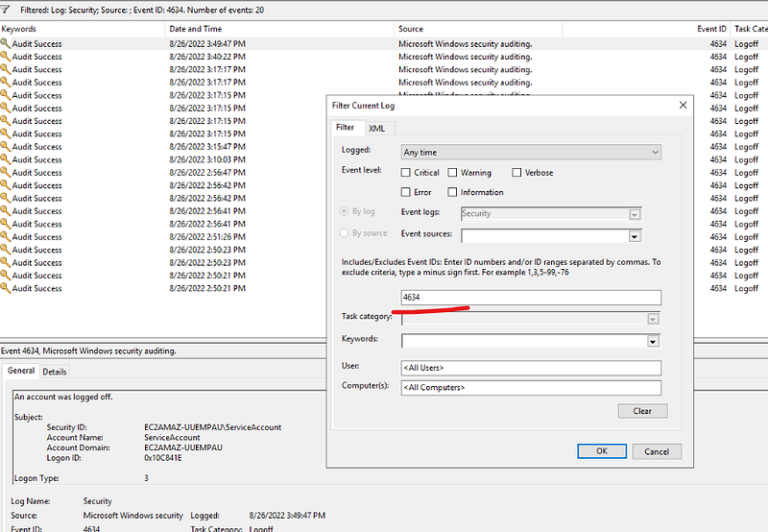
Task: Click the filter funnel icon in the header
Action: pos(5,10)
